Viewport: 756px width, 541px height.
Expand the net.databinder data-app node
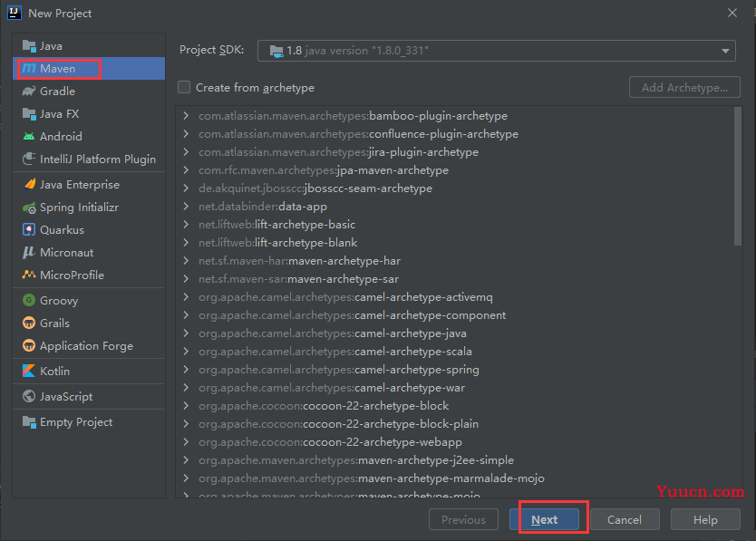[x=186, y=207]
